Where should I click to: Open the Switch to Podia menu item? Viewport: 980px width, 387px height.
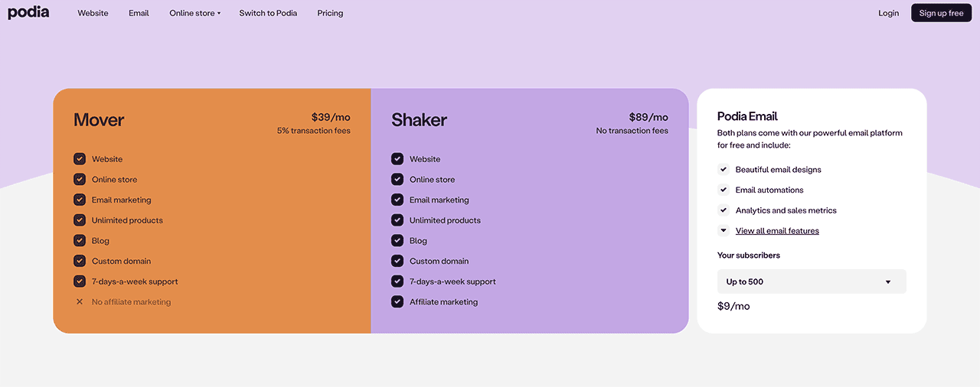[268, 13]
